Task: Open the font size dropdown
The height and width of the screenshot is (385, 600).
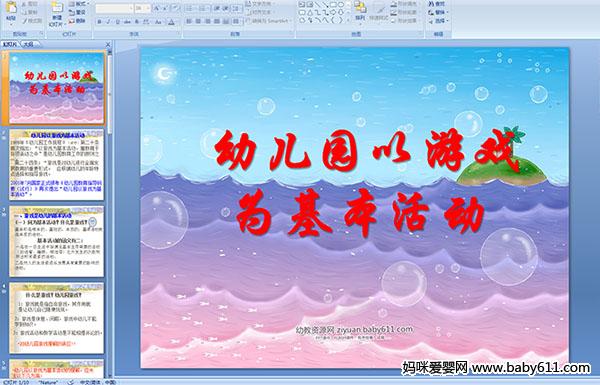Action: click(148, 8)
